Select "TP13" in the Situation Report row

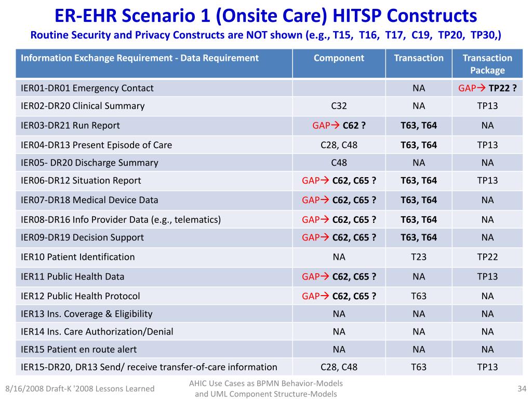click(487, 180)
